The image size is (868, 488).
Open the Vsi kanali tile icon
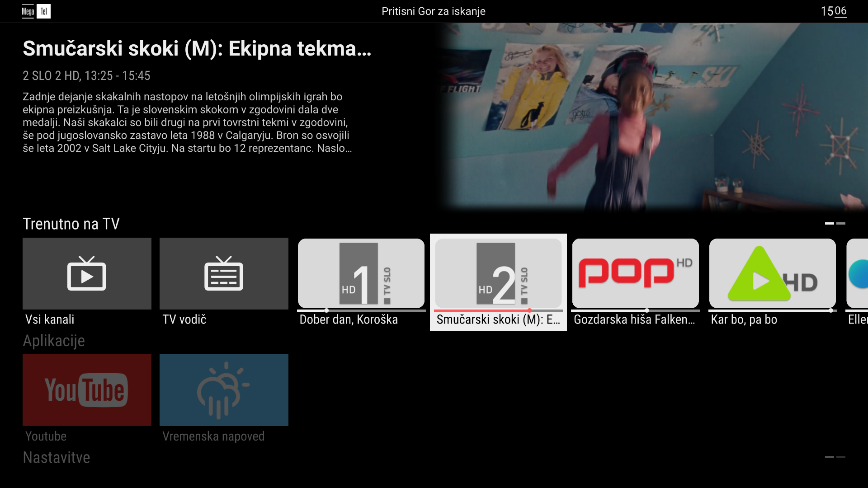pyautogui.click(x=87, y=273)
